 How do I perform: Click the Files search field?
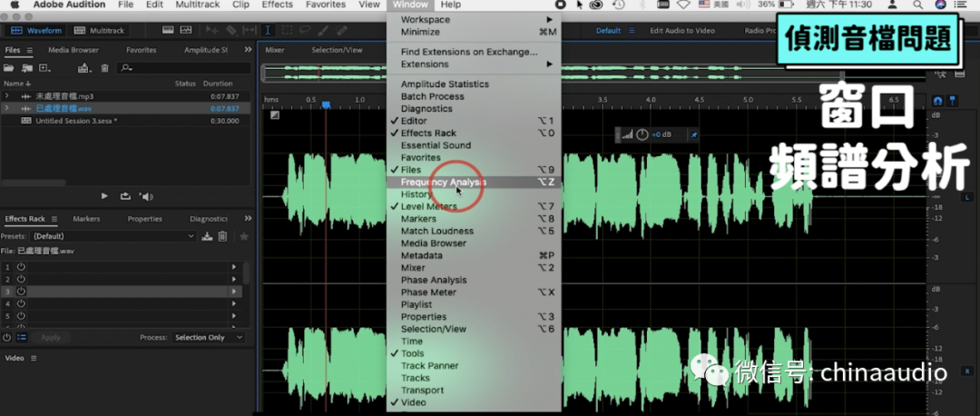coord(184,67)
